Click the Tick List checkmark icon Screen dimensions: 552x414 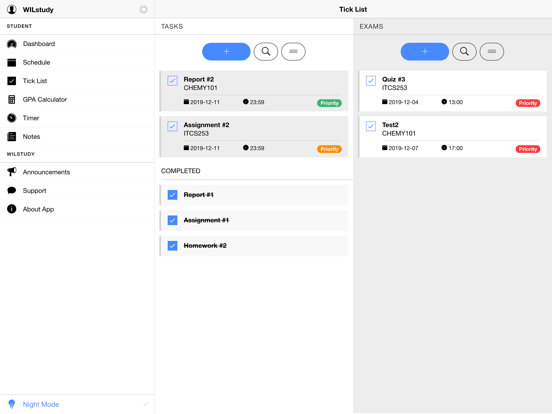pyautogui.click(x=12, y=81)
